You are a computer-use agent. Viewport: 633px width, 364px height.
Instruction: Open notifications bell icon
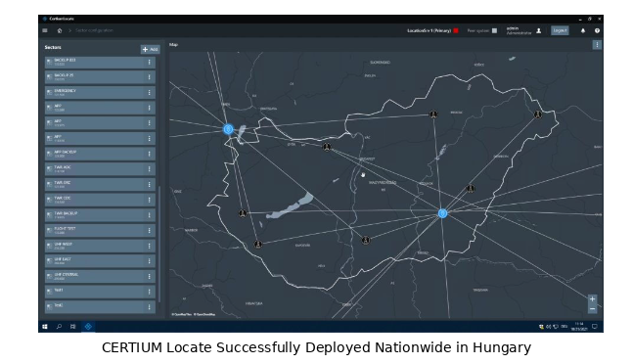click(x=583, y=30)
